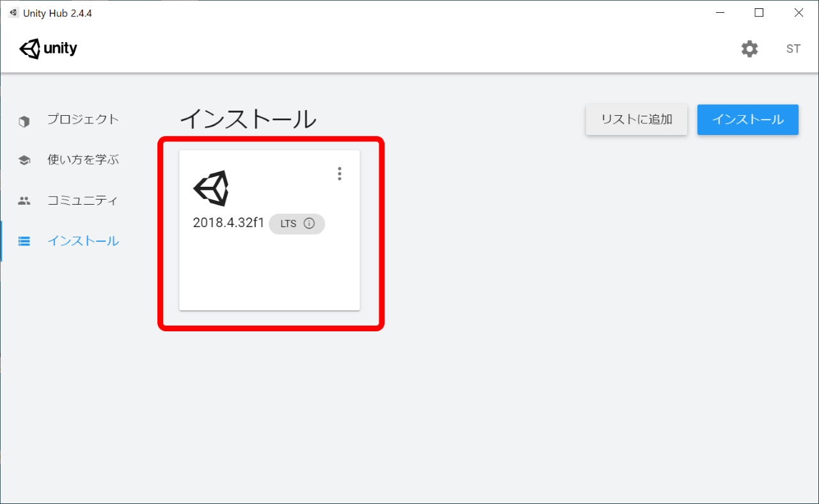Click the info icon in the LTS badge

[x=309, y=224]
